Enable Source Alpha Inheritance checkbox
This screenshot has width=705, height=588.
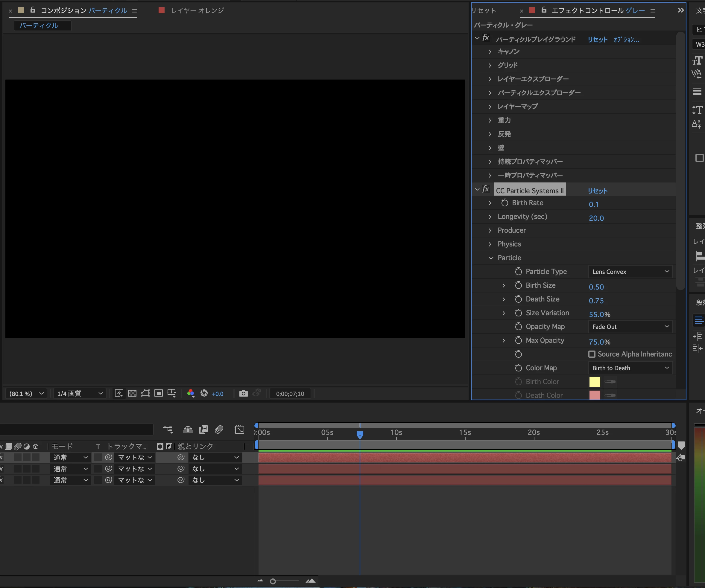pos(592,354)
